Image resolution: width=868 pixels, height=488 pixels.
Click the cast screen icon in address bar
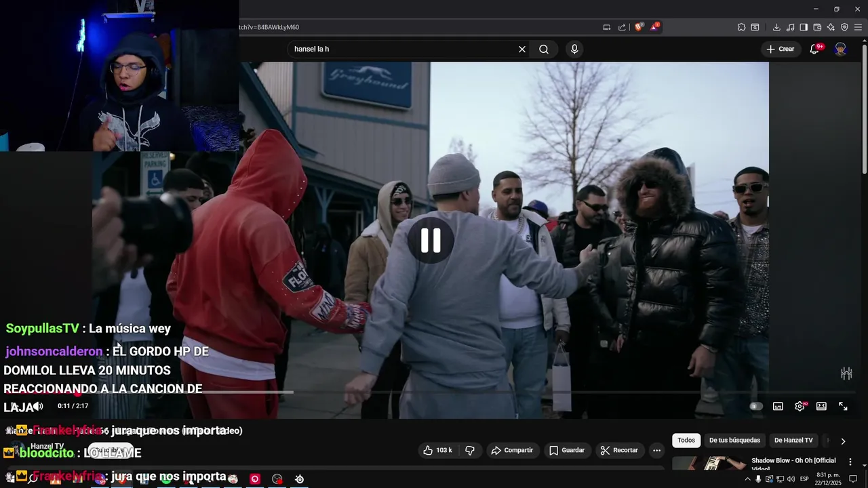(x=607, y=27)
